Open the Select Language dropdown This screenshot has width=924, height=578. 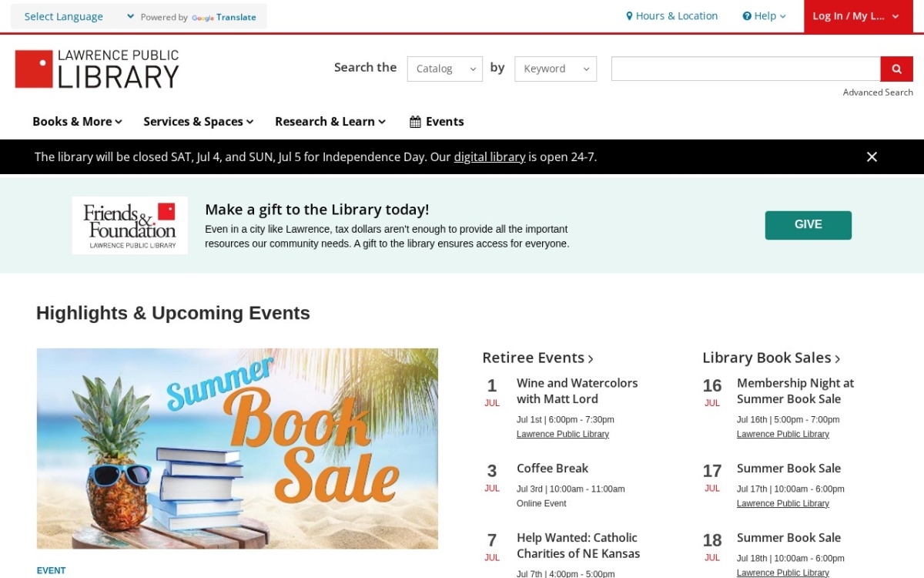coord(79,16)
